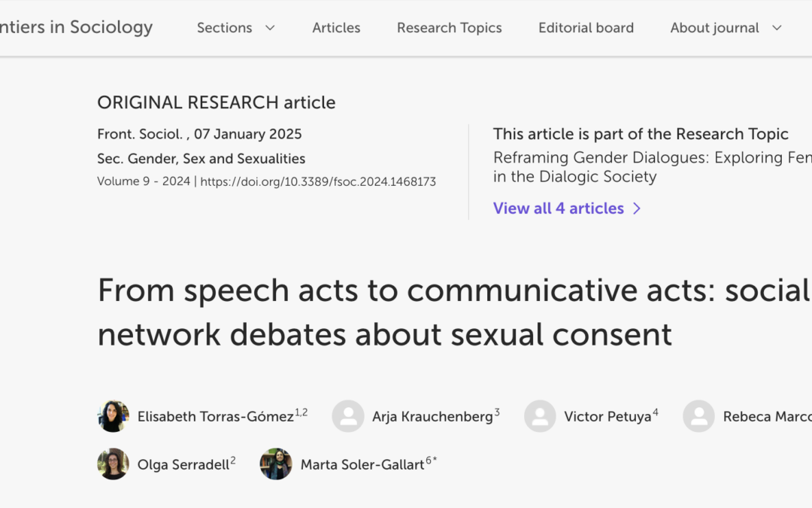Open Elisabeth Torras-Gómez author name link
The image size is (812, 508).
click(215, 416)
